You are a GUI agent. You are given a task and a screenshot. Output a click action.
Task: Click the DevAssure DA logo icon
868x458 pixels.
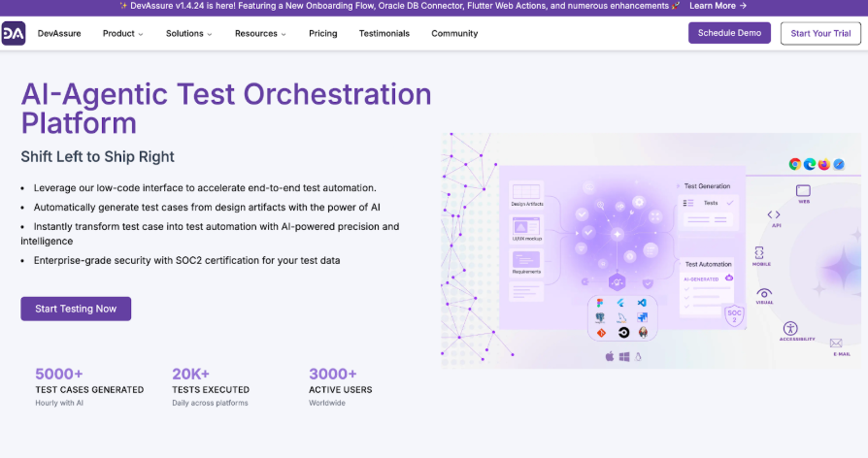(x=14, y=33)
